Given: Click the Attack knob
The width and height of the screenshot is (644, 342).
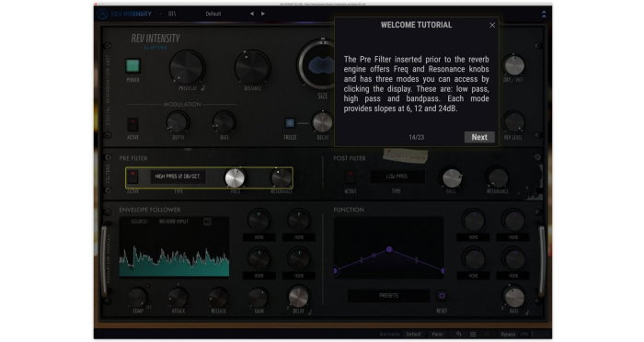Looking at the screenshot, I should pyautogui.click(x=178, y=297).
